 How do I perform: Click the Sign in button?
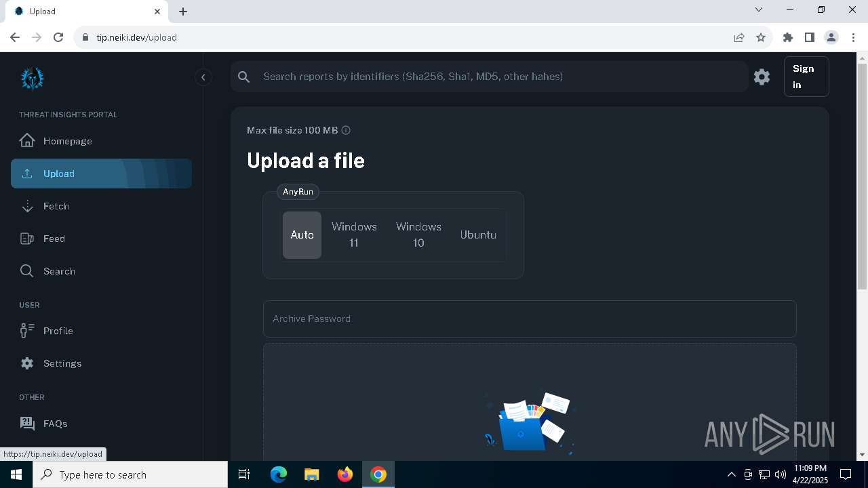coord(806,77)
